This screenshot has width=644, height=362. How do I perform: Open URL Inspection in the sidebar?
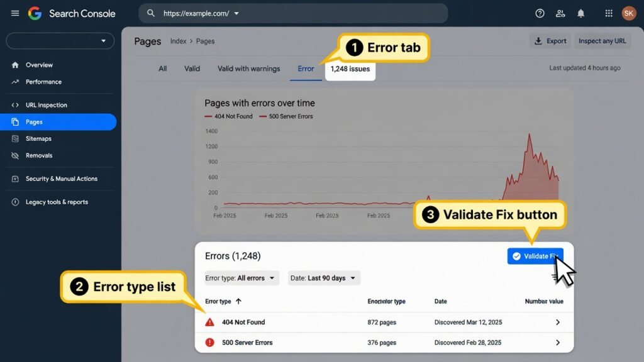[47, 105]
